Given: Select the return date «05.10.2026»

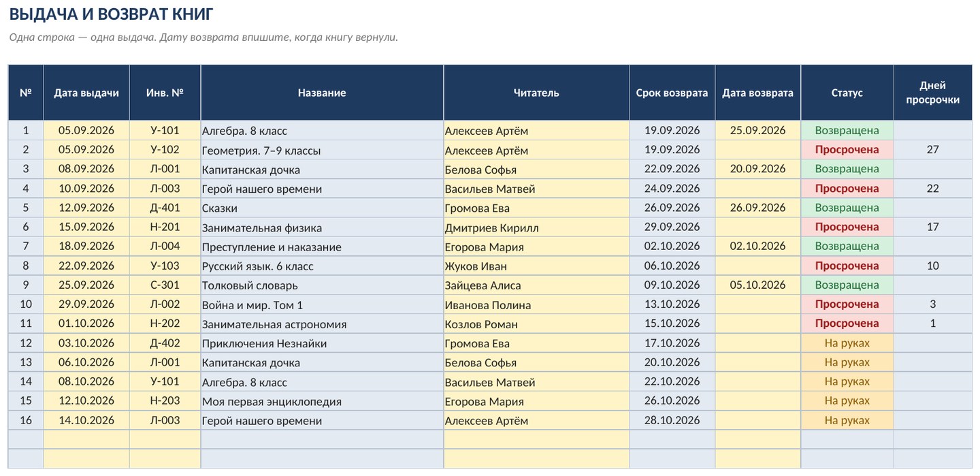Looking at the screenshot, I should (x=757, y=285).
